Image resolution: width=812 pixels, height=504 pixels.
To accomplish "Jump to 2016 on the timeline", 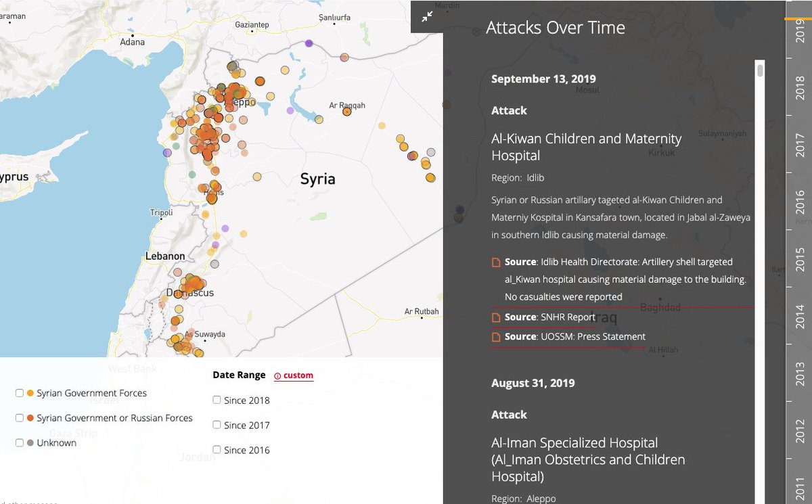I will coord(800,202).
